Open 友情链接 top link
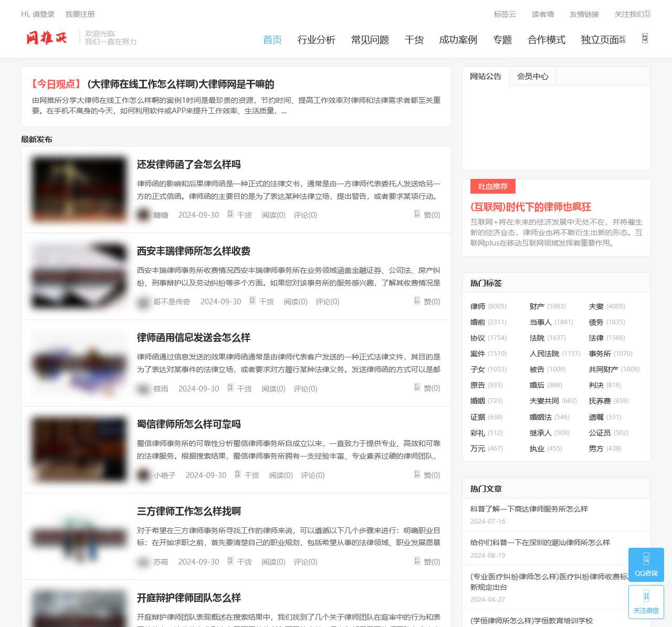Viewport: 672px width, 627px height. (584, 14)
